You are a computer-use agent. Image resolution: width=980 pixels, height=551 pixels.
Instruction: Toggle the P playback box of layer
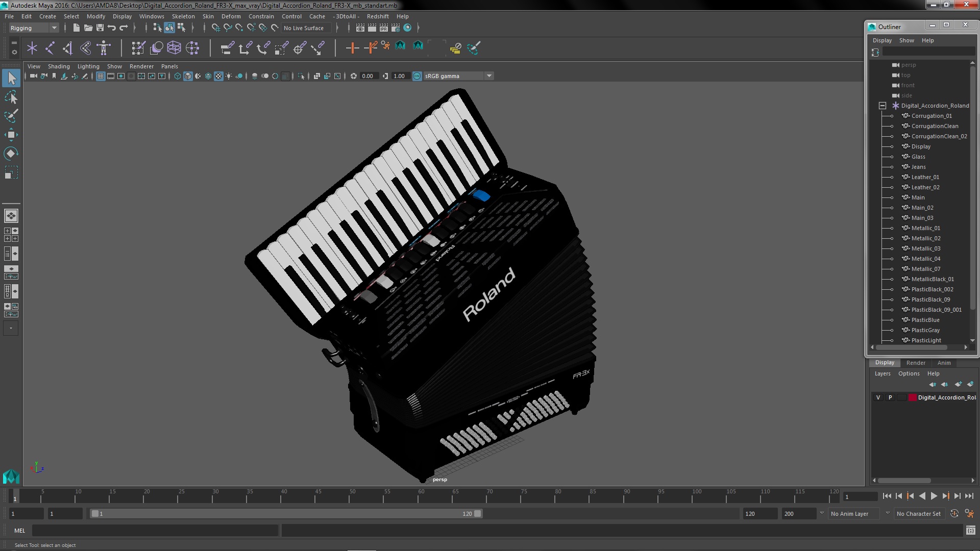(x=890, y=397)
